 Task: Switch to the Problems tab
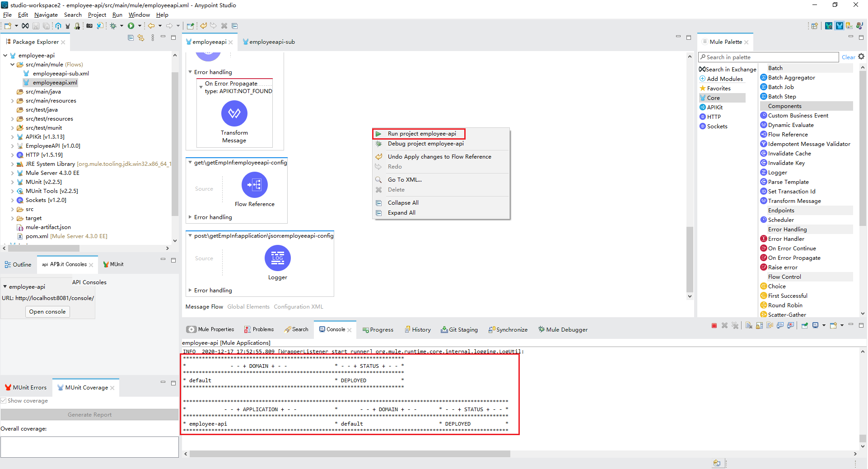pos(259,329)
